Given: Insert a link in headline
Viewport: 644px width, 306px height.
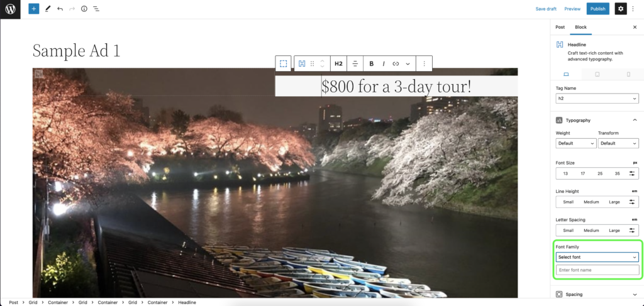Looking at the screenshot, I should click(396, 63).
